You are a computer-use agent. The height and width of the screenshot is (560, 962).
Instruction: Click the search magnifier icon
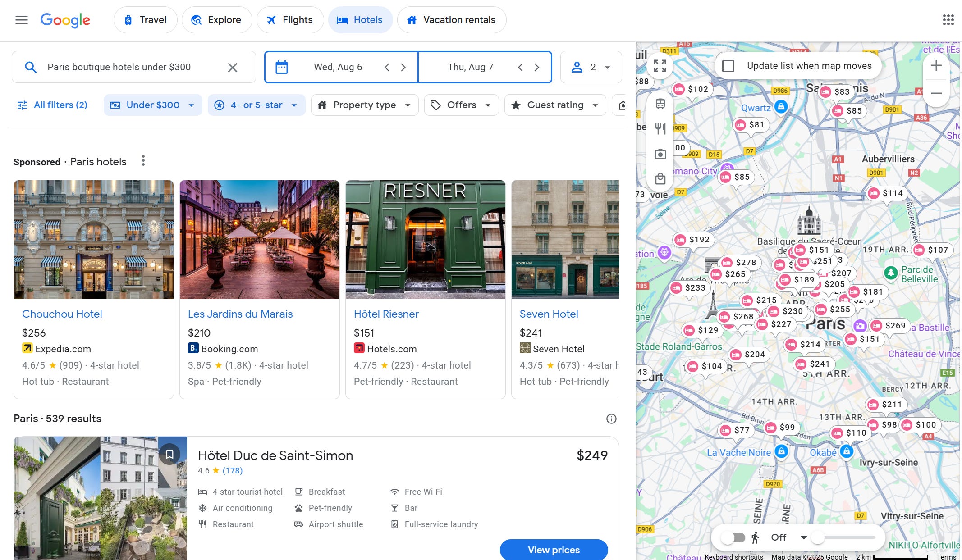pyautogui.click(x=30, y=67)
